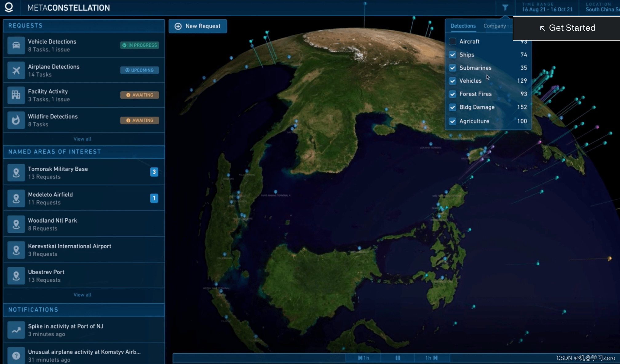Click the AWAITING badge for Wildfire Detections
The height and width of the screenshot is (364, 620).
140,120
